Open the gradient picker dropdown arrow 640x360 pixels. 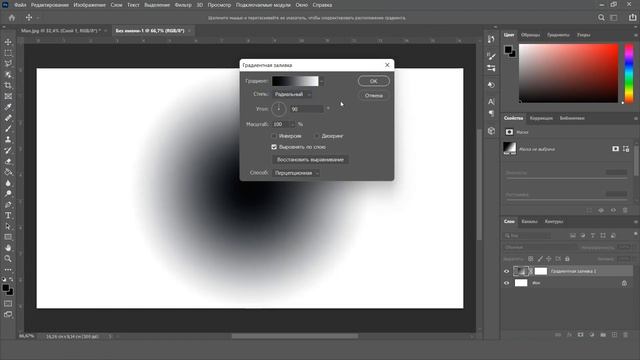pyautogui.click(x=322, y=81)
